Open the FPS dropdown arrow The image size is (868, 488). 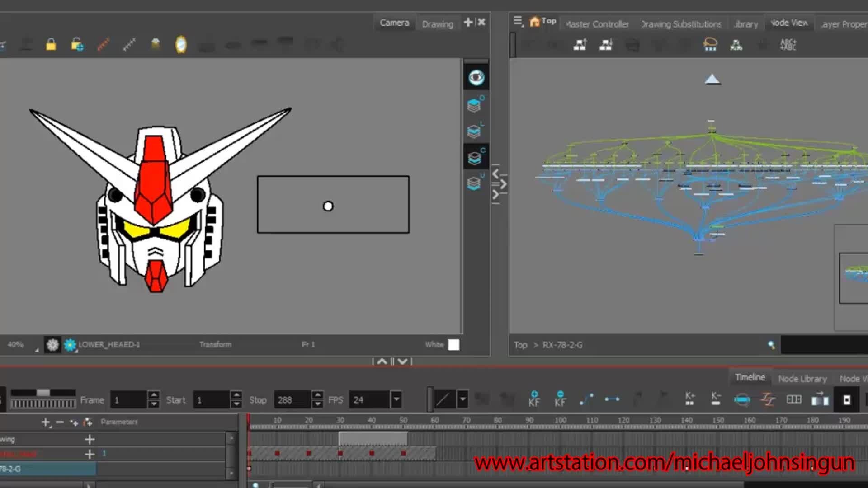click(396, 399)
